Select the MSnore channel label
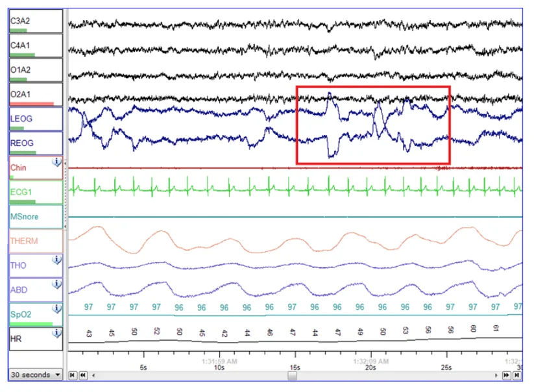The height and width of the screenshot is (392, 534). pos(36,217)
